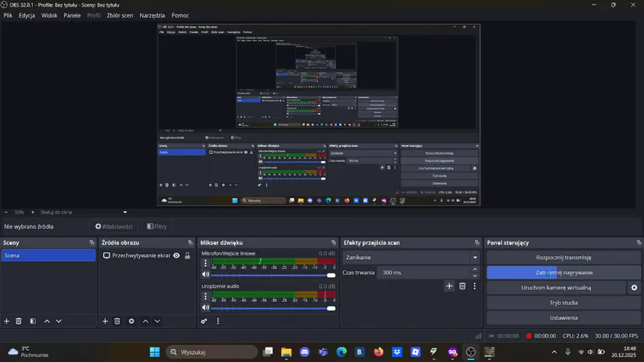Open virtual camera settings gear
The height and width of the screenshot is (362, 644).
click(x=634, y=288)
